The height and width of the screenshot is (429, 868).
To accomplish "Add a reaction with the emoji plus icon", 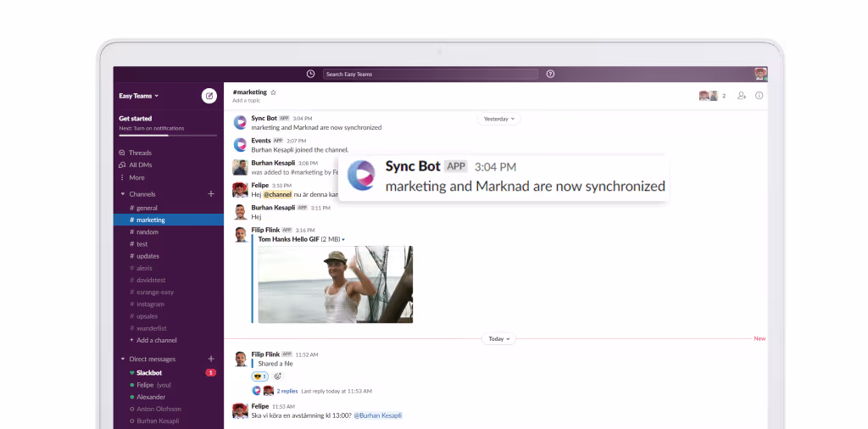I will (278, 376).
